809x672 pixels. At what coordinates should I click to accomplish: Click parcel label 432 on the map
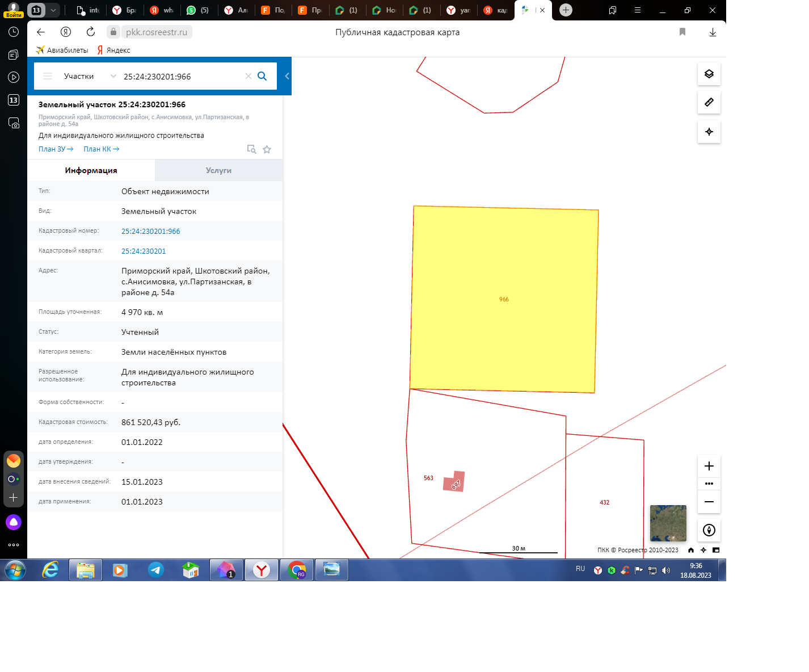(605, 502)
